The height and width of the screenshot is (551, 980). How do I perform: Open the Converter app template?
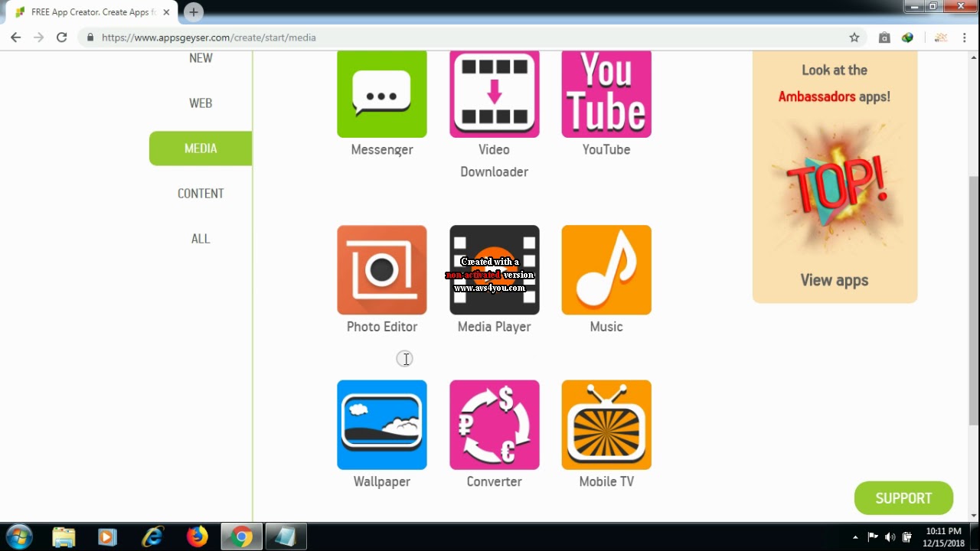(x=494, y=425)
